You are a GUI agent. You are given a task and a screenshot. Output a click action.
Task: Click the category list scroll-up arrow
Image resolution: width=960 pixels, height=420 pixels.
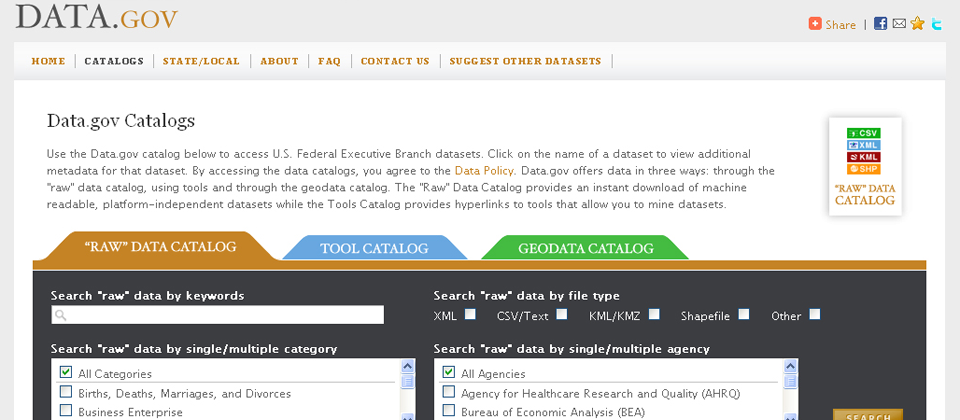point(408,366)
